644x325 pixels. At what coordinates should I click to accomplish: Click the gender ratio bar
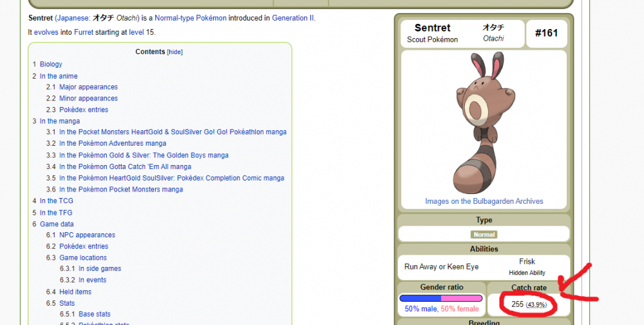coord(441,299)
